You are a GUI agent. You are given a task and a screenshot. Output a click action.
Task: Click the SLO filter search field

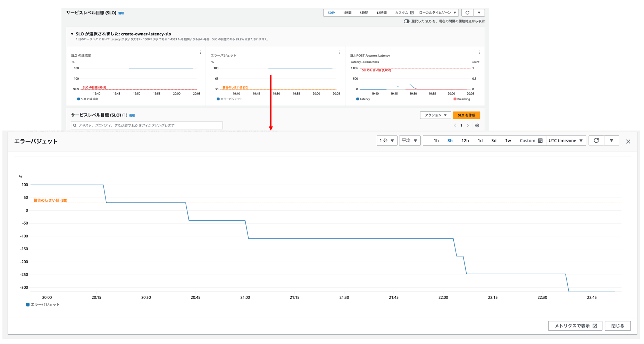[147, 125]
